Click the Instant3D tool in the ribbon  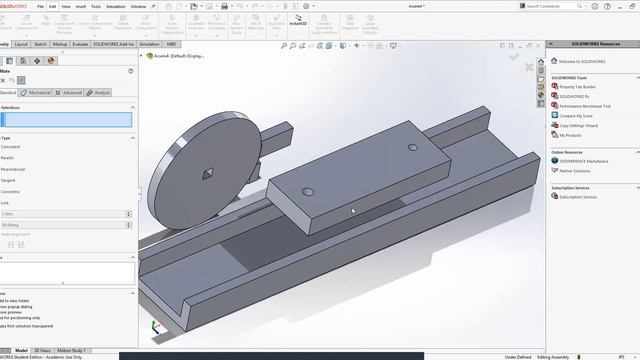point(298,20)
